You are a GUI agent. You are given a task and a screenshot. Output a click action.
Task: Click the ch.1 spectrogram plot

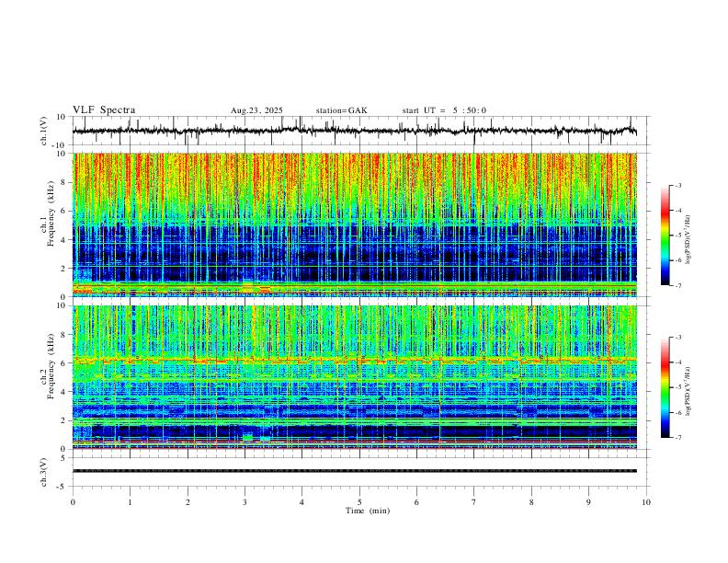pos(355,224)
